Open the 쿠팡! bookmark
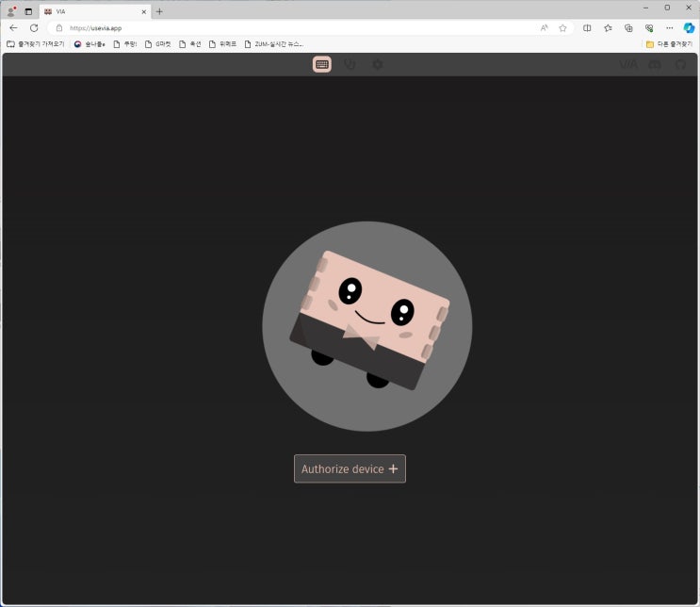Image resolution: width=700 pixels, height=607 pixels. click(x=125, y=43)
